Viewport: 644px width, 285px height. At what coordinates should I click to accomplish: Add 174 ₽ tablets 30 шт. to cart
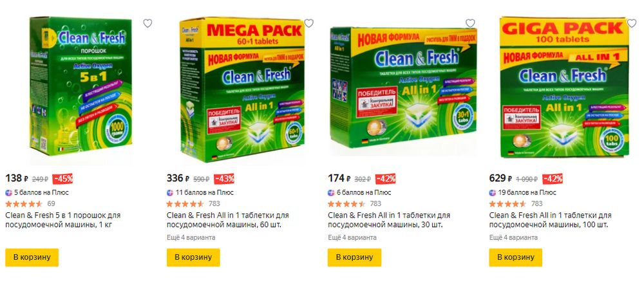click(354, 257)
